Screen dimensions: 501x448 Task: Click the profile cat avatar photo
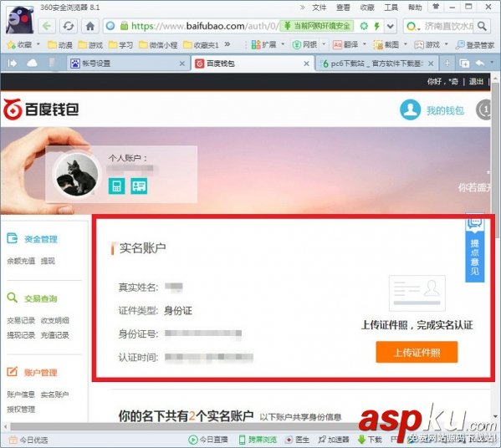click(x=77, y=175)
